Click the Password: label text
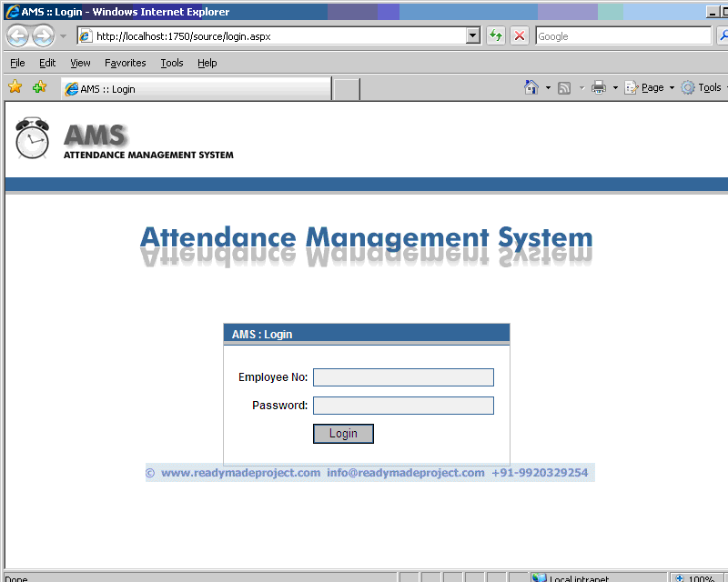This screenshot has width=728, height=582. (280, 406)
